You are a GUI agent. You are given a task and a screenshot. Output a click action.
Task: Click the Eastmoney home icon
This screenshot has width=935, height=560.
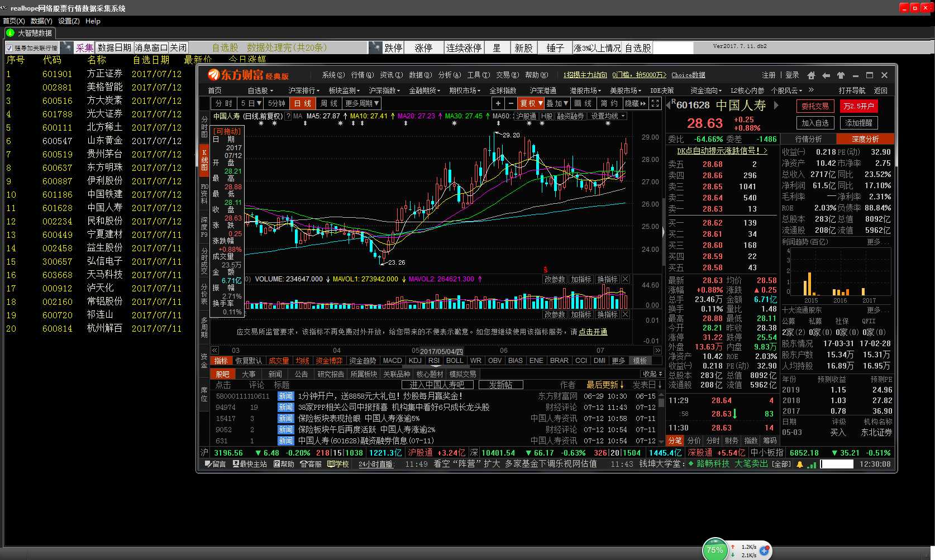pos(811,75)
